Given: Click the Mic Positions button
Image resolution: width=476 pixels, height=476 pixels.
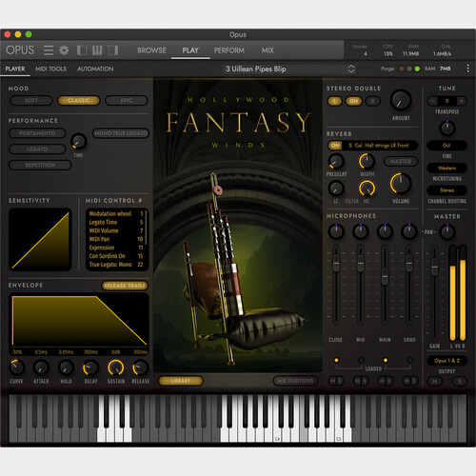Looking at the screenshot, I should click(x=295, y=381).
